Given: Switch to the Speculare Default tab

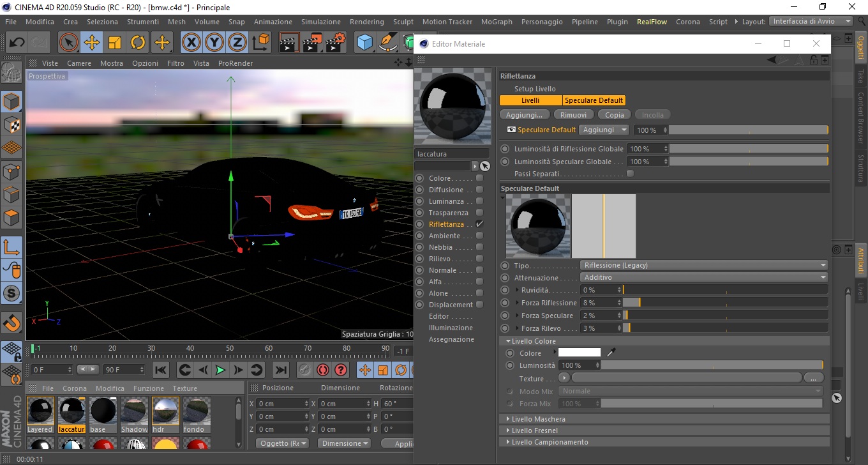Looking at the screenshot, I should (594, 100).
